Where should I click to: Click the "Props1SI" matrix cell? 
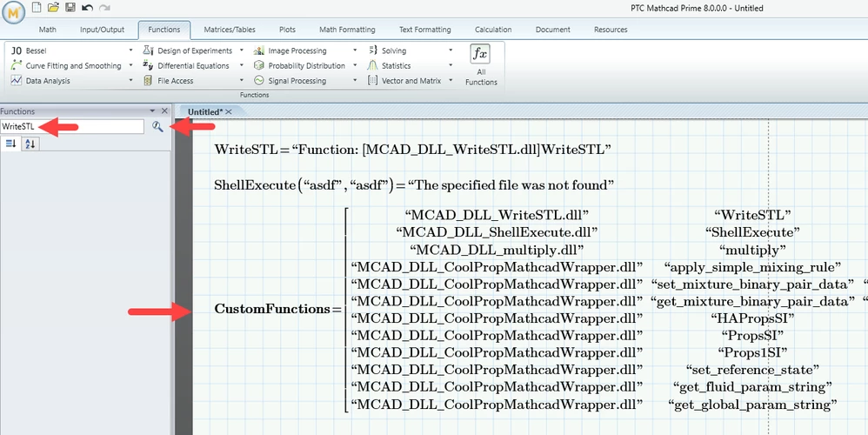[x=752, y=352]
